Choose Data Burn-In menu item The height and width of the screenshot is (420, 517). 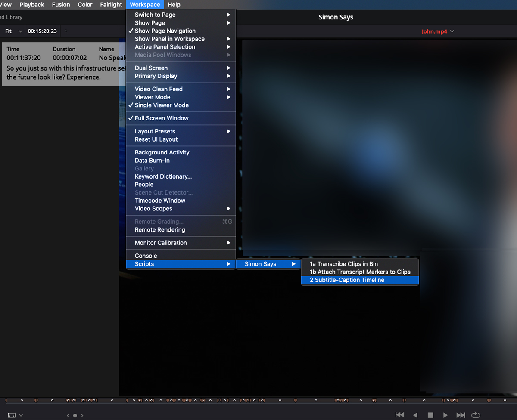181,161
